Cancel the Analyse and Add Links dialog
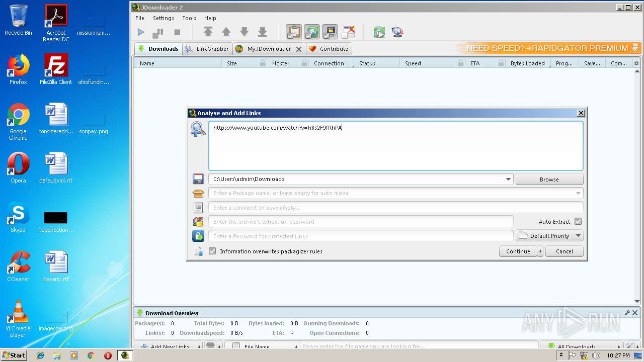This screenshot has width=644, height=362. pos(565,251)
